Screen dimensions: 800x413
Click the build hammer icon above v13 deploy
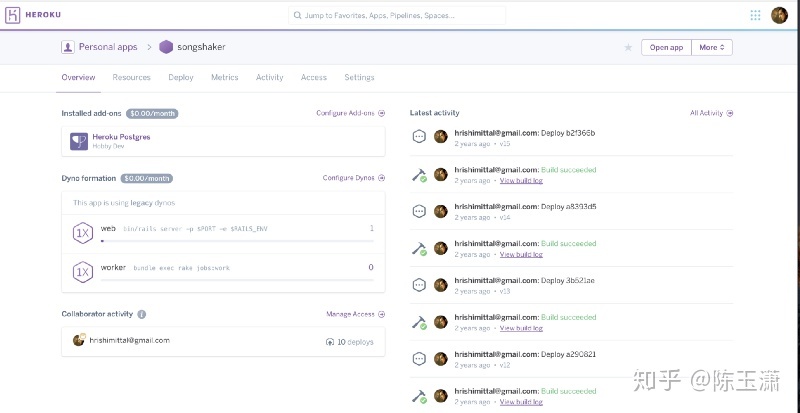(x=419, y=249)
